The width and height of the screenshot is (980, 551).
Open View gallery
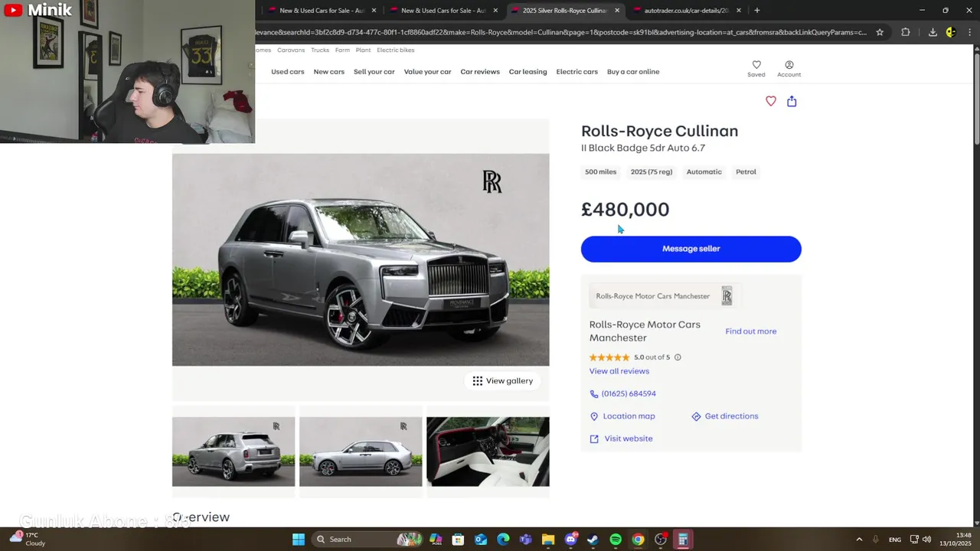point(503,381)
